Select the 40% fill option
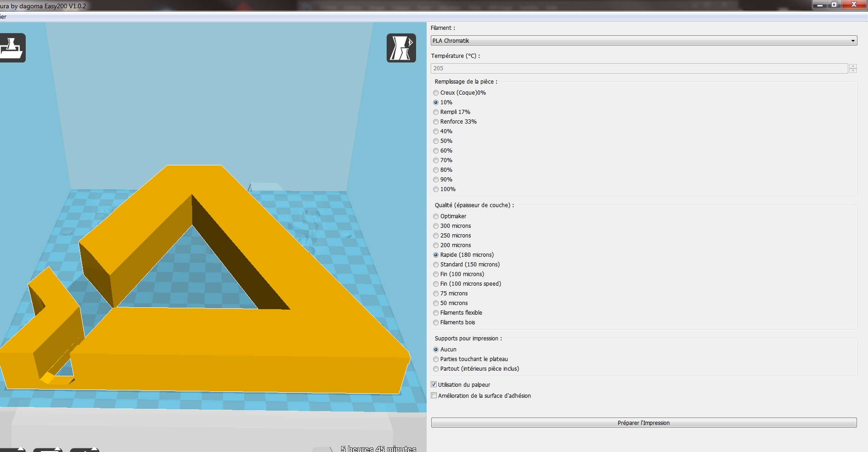Viewport: 868px width, 452px height. (x=443, y=131)
